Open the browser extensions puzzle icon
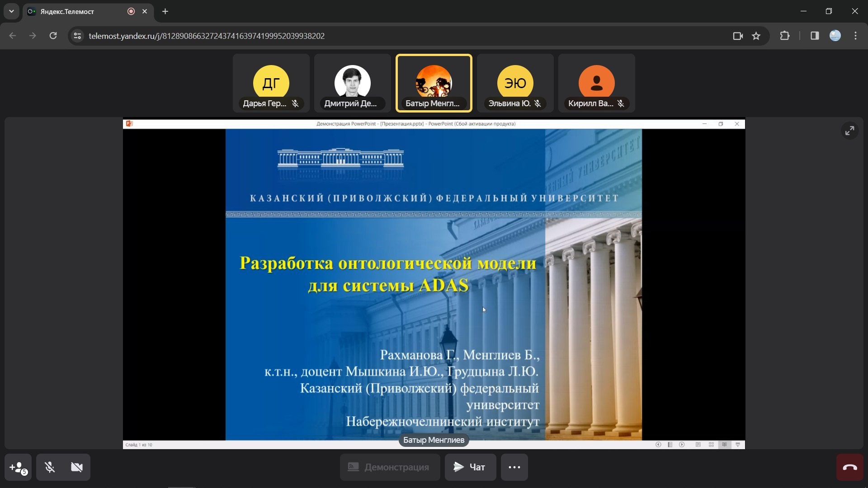Screen dimensions: 868x488 (785, 36)
